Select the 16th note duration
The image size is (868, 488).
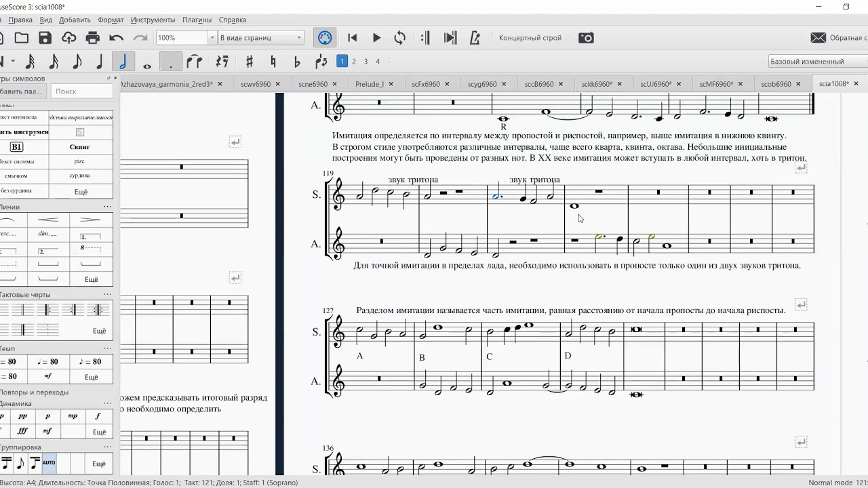coord(53,62)
